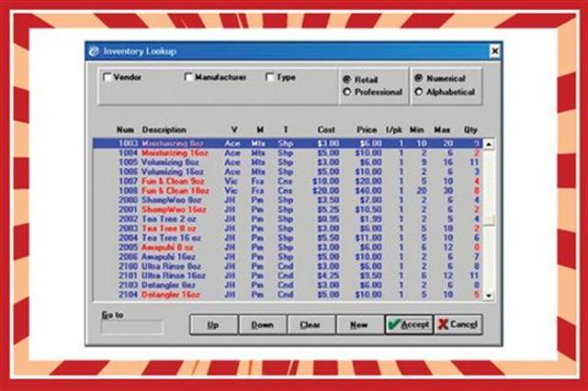
Task: Click the vertical scrollbar thumb
Action: (489, 220)
